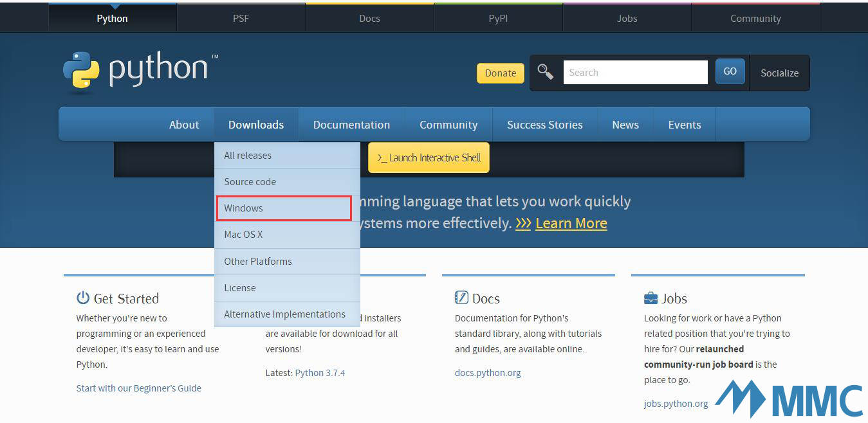Open the Jobs top-bar tab
The image size is (868, 423).
point(627,19)
